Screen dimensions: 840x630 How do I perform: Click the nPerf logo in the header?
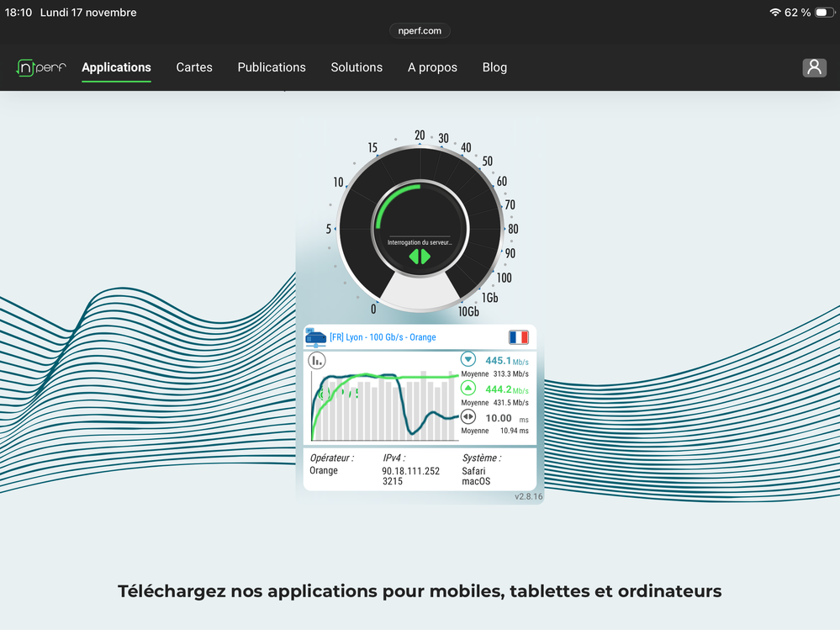41,68
